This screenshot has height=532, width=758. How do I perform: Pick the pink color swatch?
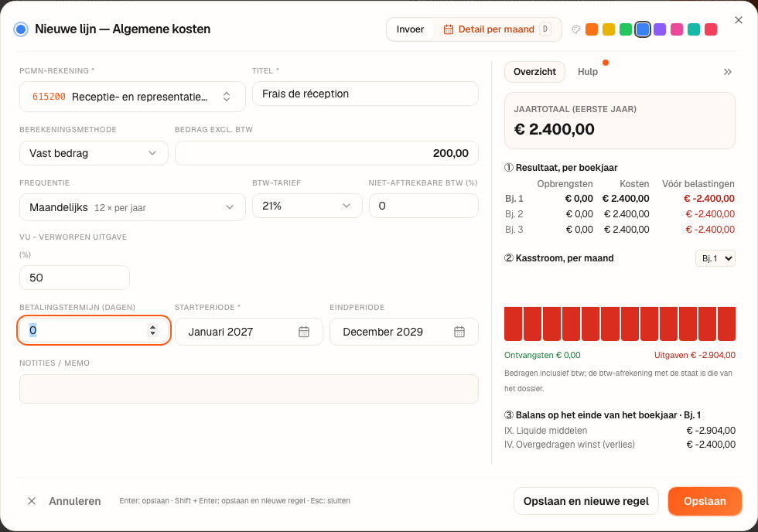click(677, 29)
